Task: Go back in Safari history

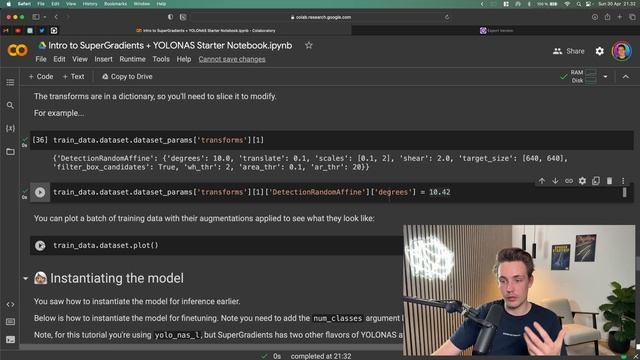Action: click(56, 17)
